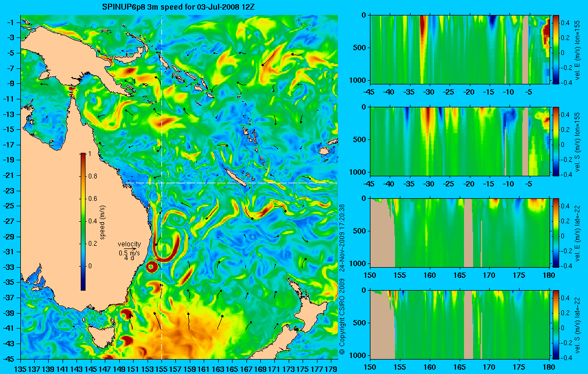
Task: Click the timestamp '24-Nov-2009 17:20:38'
Action: [x=342, y=238]
